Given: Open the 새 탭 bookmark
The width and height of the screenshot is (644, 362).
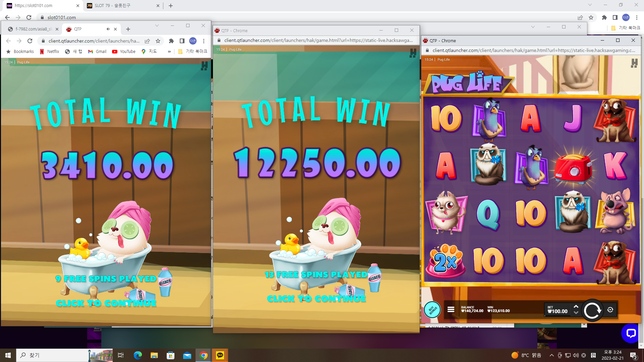Looking at the screenshot, I should tap(73, 52).
